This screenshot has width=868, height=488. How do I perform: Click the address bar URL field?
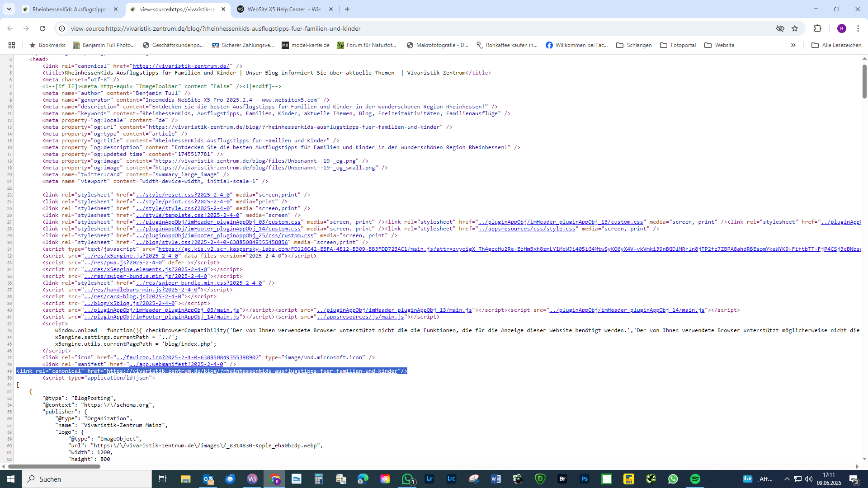tap(416, 28)
